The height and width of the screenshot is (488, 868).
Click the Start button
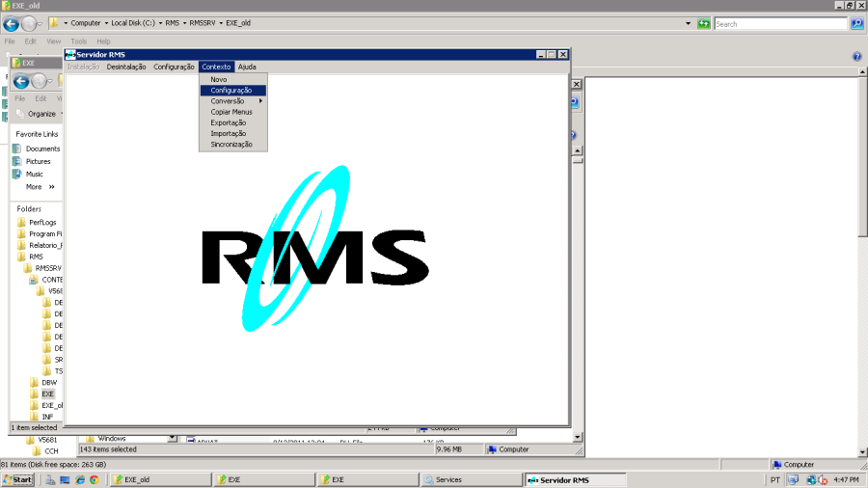[x=17, y=479]
